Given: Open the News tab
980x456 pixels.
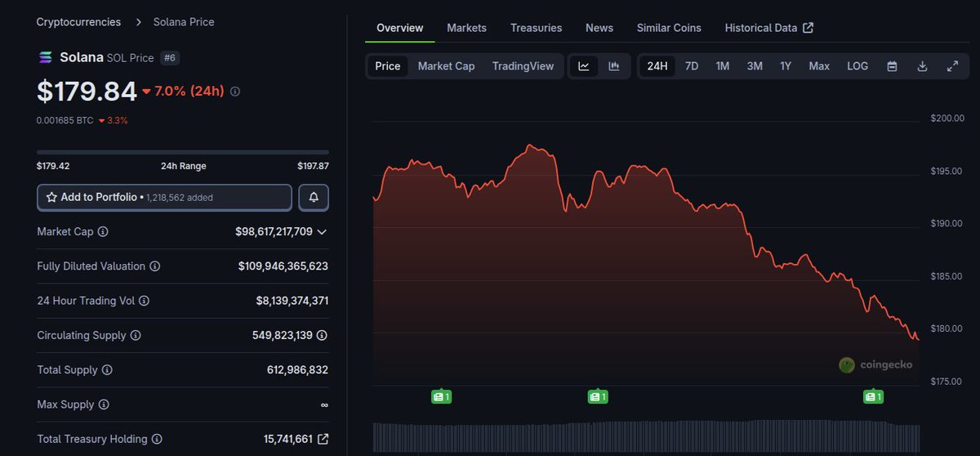Looking at the screenshot, I should point(599,28).
